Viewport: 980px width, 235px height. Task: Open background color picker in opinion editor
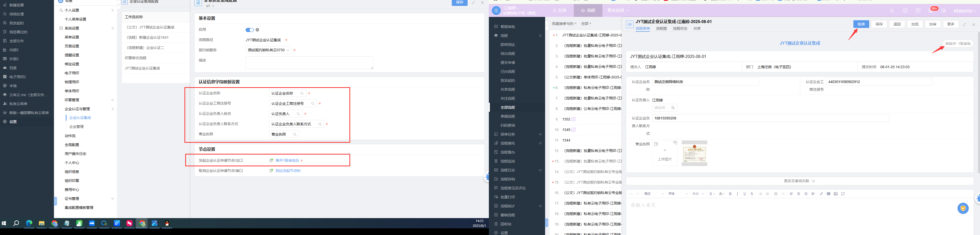[722, 194]
